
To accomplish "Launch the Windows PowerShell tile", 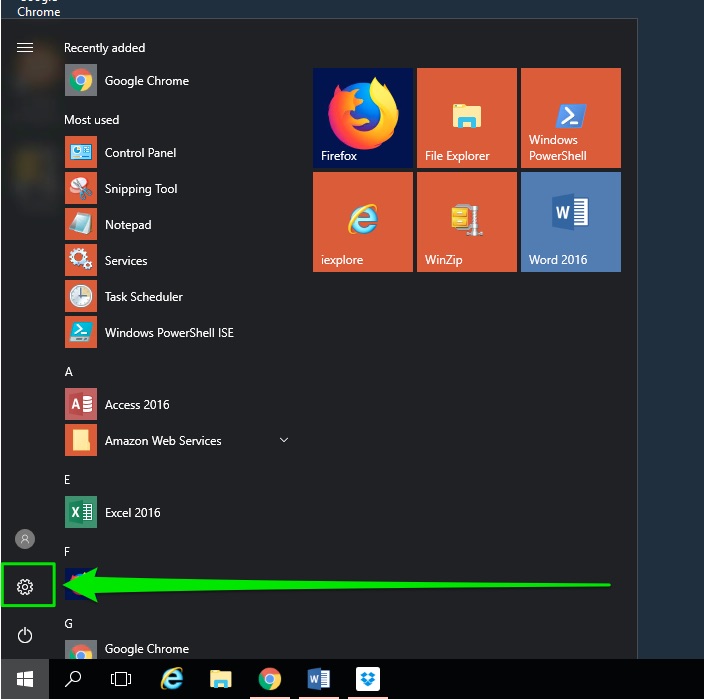I will tap(571, 118).
